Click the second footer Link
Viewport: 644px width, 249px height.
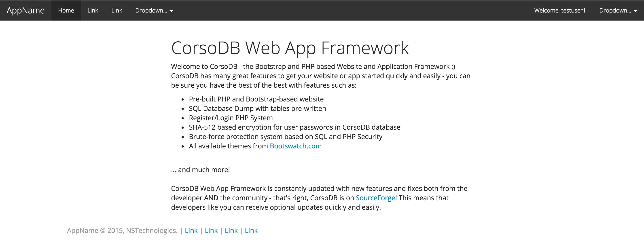click(x=211, y=230)
